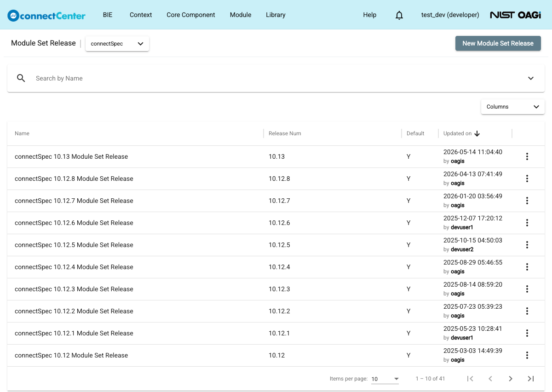Select connectSpec 10.12.7 Module Set Release
The width and height of the screenshot is (552, 392).
[x=74, y=201]
